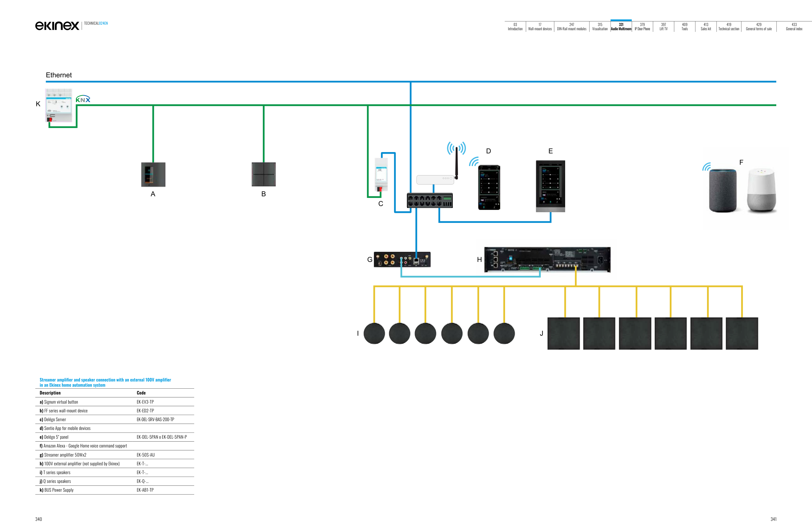This screenshot has width=812, height=530.
Task: Go to the Introduction section tab
Action: (x=515, y=27)
